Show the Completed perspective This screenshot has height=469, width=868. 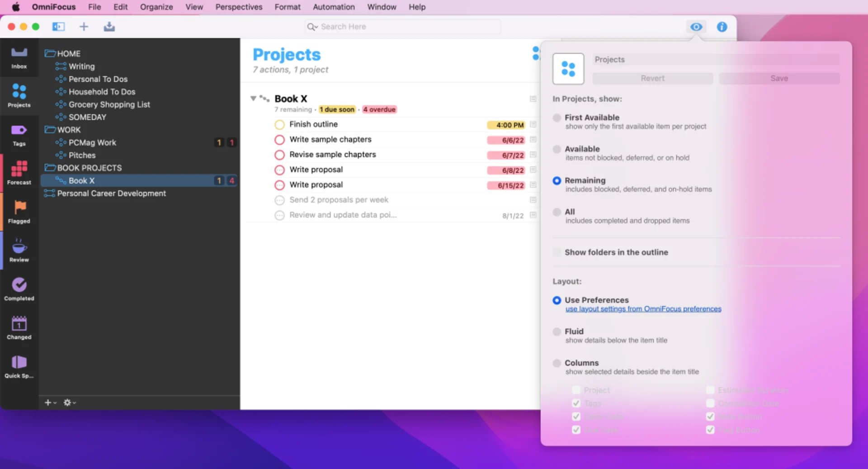pyautogui.click(x=19, y=289)
